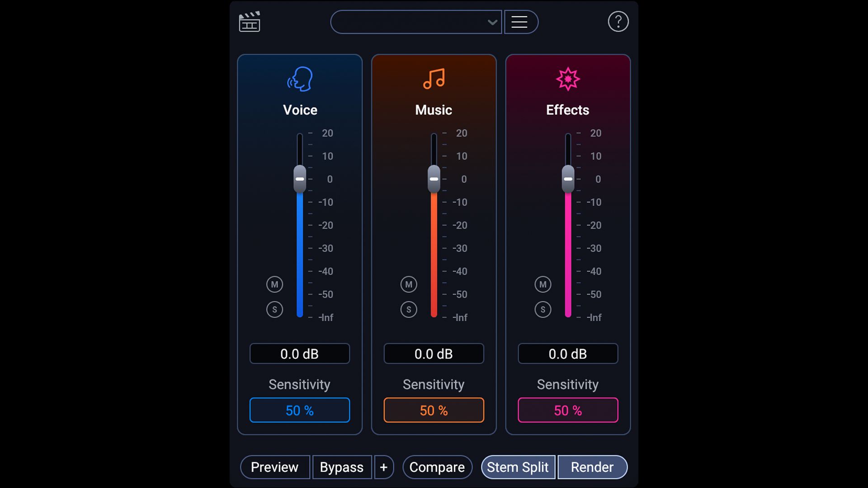Click the Compare button
This screenshot has width=868, height=488.
437,467
